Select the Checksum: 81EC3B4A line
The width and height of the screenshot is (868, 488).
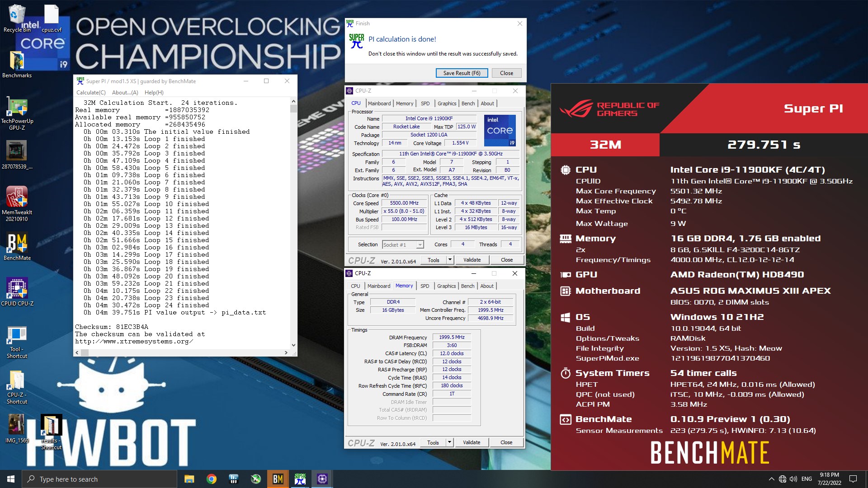(112, 327)
